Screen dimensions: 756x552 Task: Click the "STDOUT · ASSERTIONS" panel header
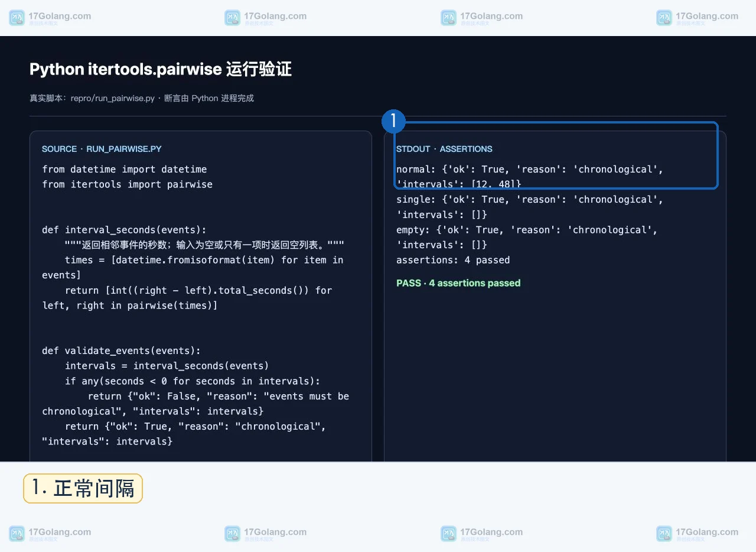(x=444, y=149)
